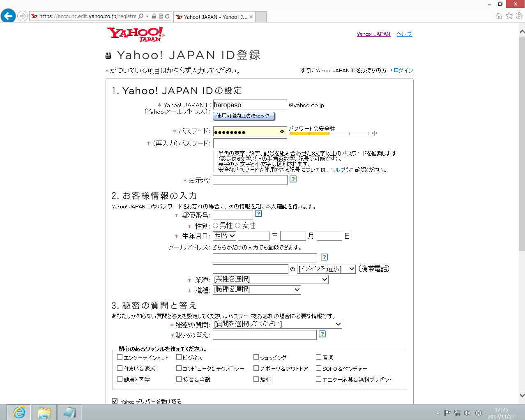Click the browser forward arrow button
This screenshot has width=525, height=420.
pyautogui.click(x=23, y=16)
